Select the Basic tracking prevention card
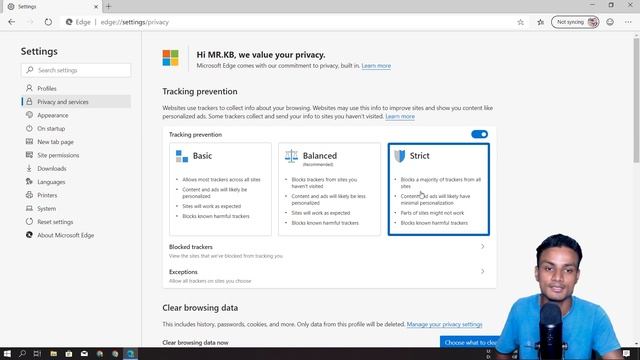 coord(220,189)
